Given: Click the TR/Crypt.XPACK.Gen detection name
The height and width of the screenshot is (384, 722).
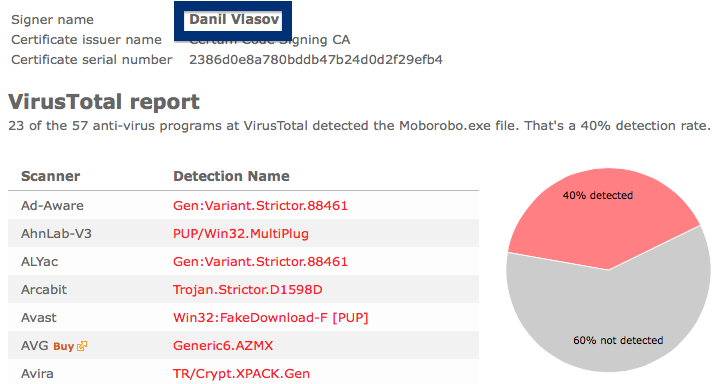Looking at the screenshot, I should pyautogui.click(x=241, y=374).
